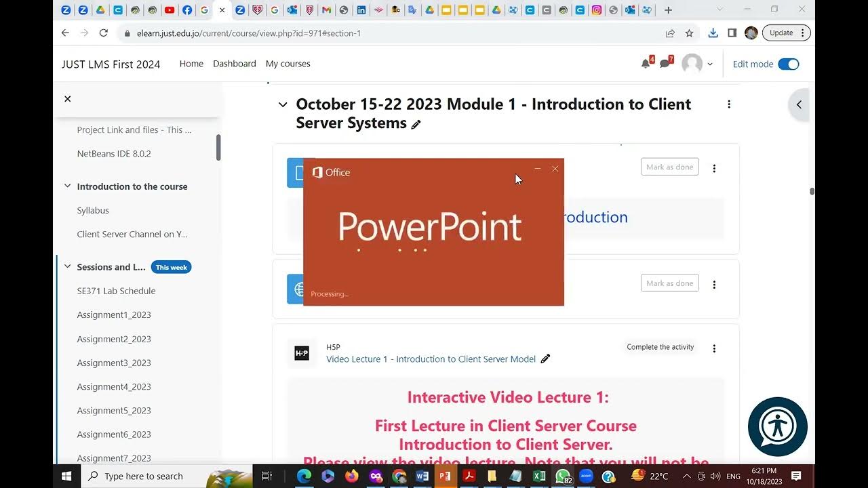Open the Windows Start menu
The height and width of the screenshot is (488, 868).
pos(66,476)
